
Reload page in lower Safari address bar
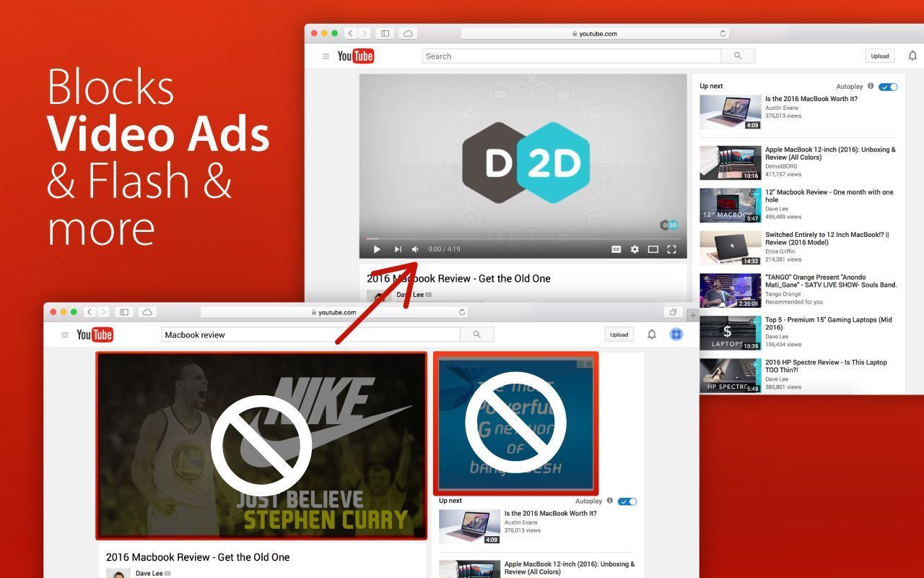point(462,312)
